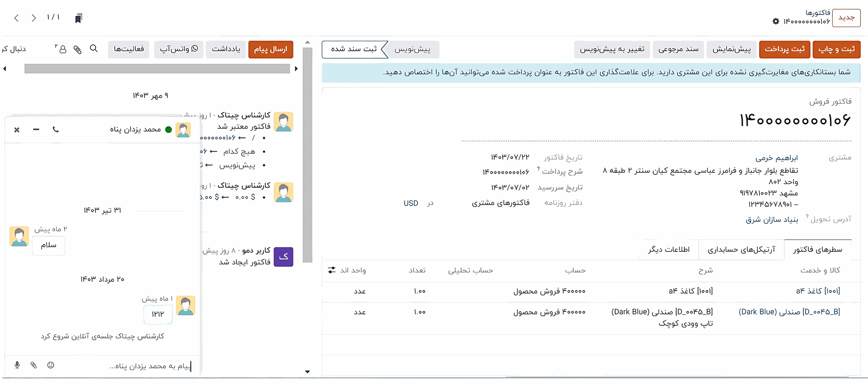Click کالا و خدمت column header

[820, 270]
